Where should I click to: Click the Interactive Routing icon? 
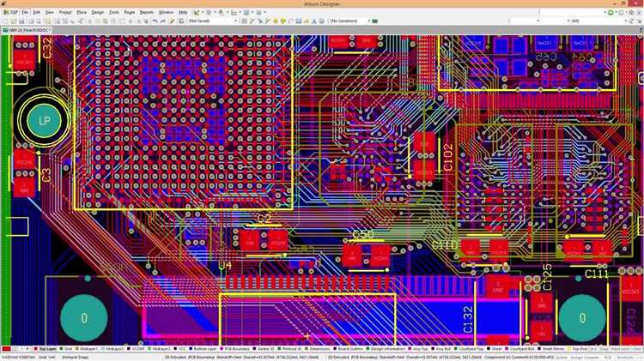(x=252, y=21)
